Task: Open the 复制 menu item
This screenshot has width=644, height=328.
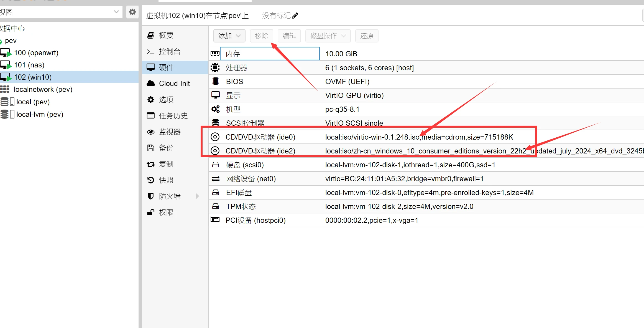Action: coord(175,164)
